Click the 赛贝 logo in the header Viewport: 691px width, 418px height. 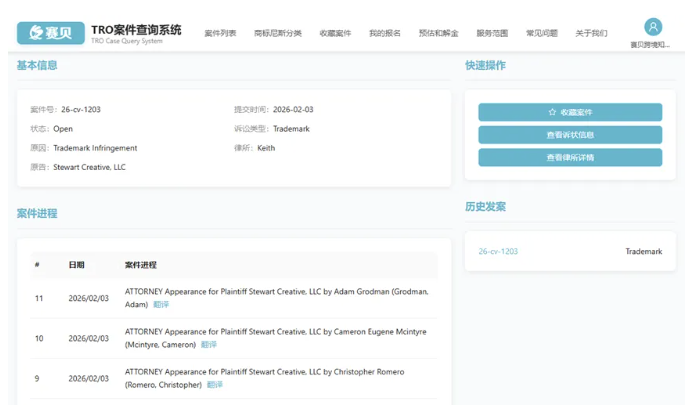[x=50, y=33]
